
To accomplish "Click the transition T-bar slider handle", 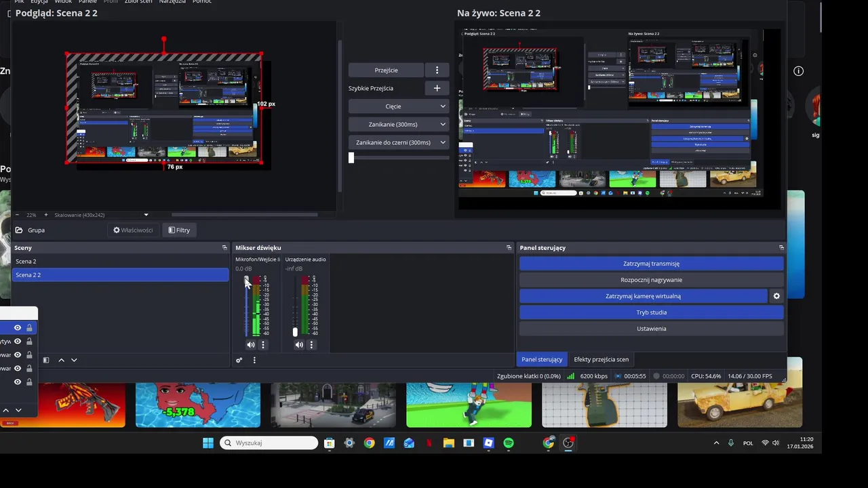I will pos(351,158).
